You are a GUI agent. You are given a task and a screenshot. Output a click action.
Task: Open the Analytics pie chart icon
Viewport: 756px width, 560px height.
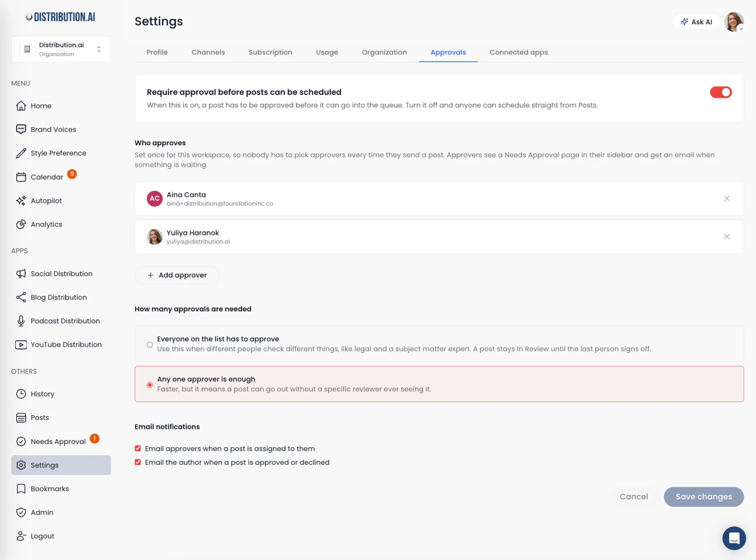click(21, 224)
